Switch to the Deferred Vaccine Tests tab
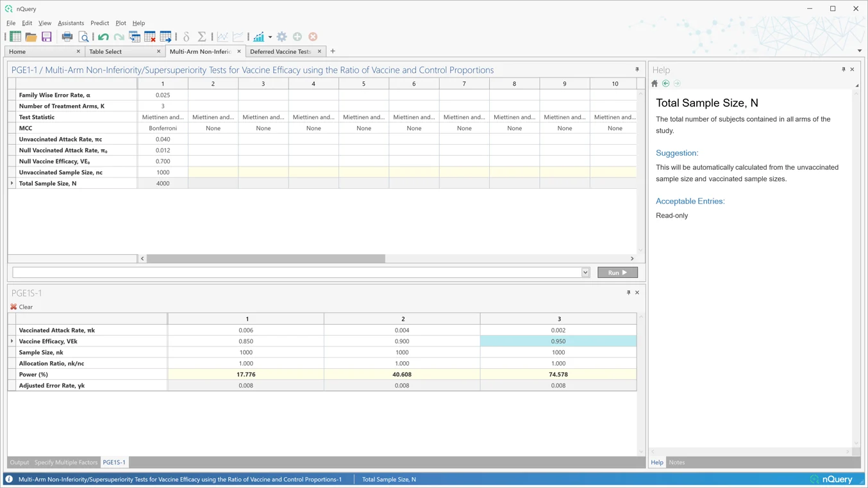 (280, 51)
